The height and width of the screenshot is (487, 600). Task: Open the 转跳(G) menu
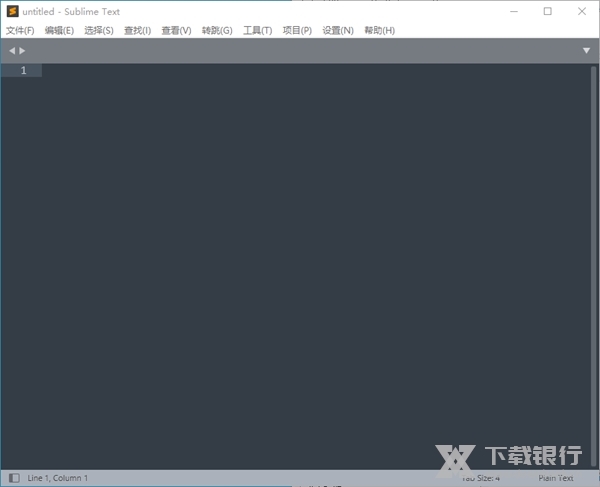[x=217, y=30]
